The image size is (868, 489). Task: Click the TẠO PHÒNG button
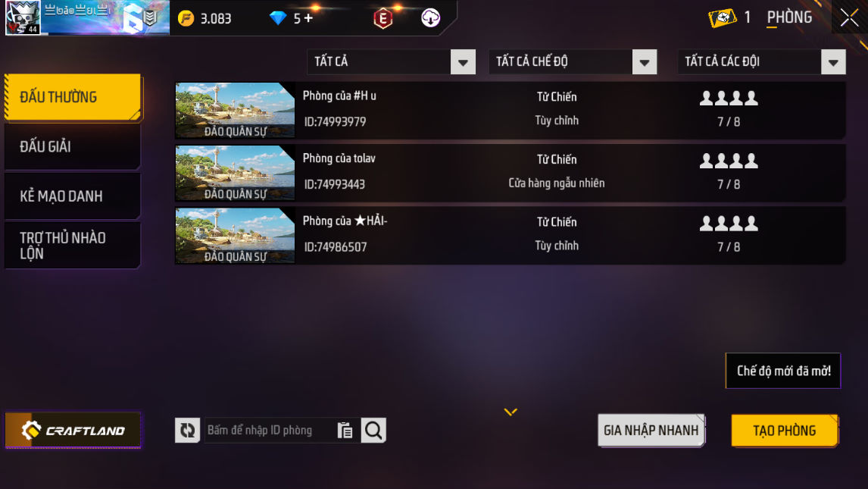coord(785,431)
